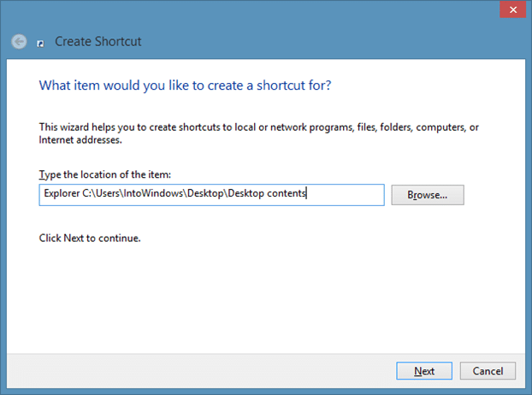Click the "This wizard helps you" description
This screenshot has width=532, height=395.
click(x=258, y=133)
